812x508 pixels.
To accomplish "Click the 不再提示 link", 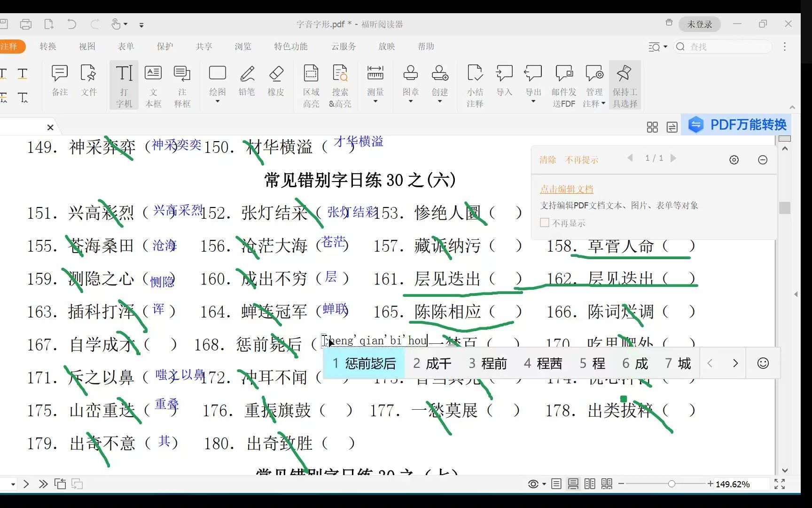I will [582, 160].
